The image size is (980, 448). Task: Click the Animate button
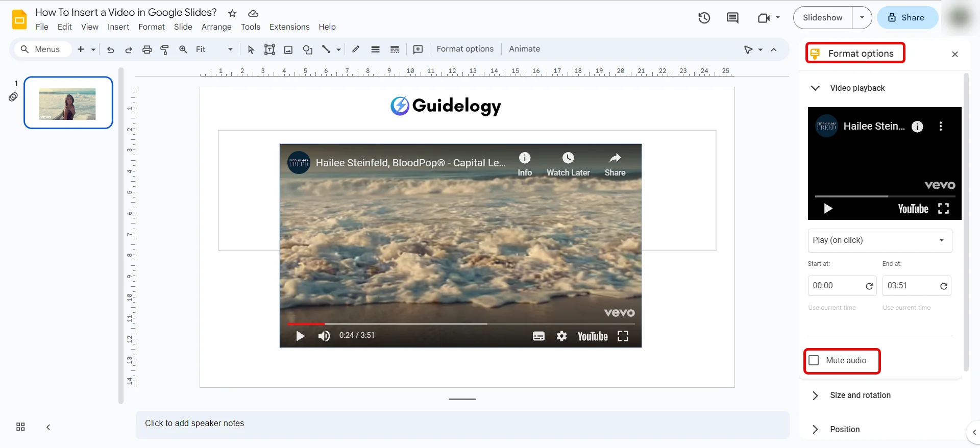(524, 49)
